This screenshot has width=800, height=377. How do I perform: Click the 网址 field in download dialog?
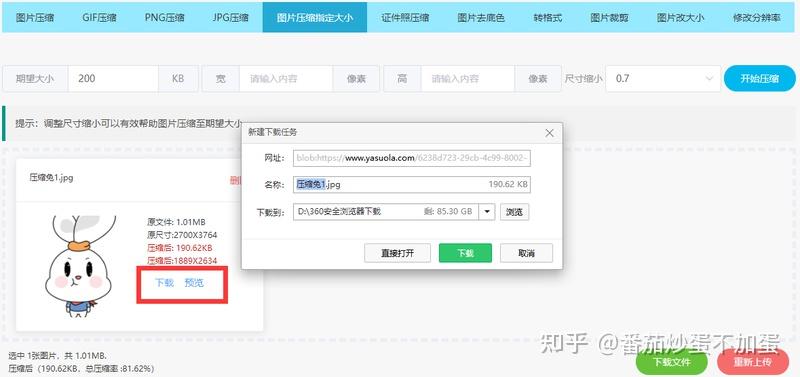(412, 158)
